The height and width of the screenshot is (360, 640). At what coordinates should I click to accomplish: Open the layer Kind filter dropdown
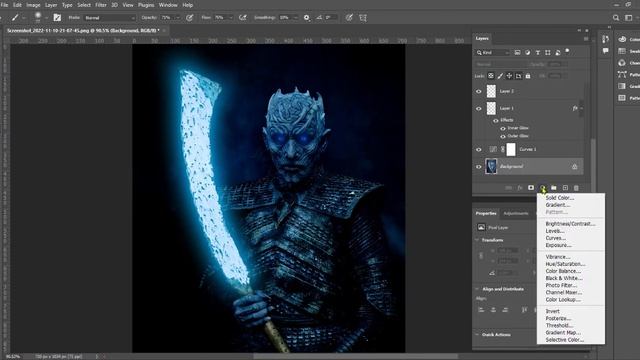(493, 53)
